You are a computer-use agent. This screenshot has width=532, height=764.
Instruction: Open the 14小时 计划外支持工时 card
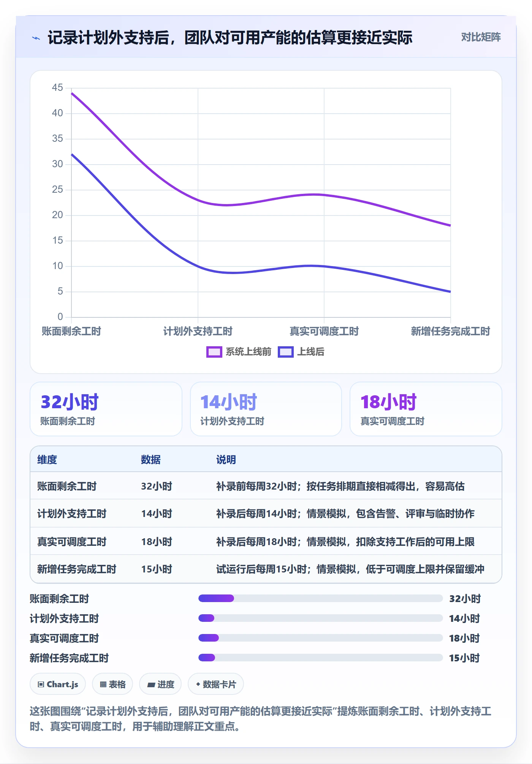pyautogui.click(x=266, y=409)
